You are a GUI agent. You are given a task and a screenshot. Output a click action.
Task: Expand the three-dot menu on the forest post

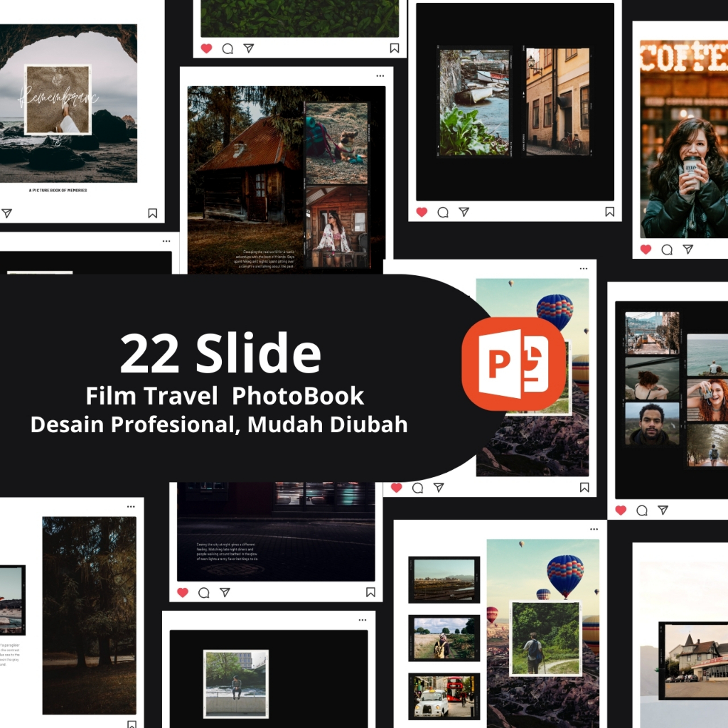tap(130, 506)
